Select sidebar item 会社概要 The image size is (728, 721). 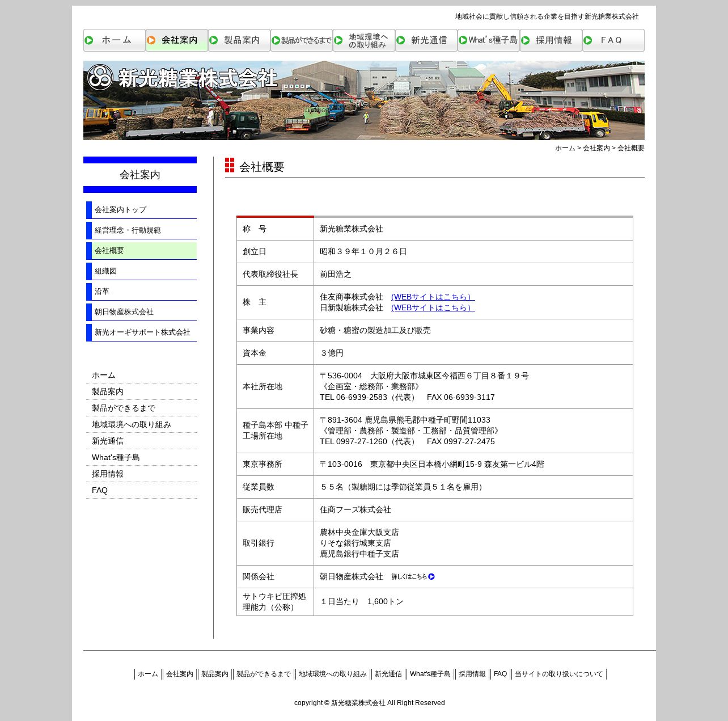tap(142, 251)
